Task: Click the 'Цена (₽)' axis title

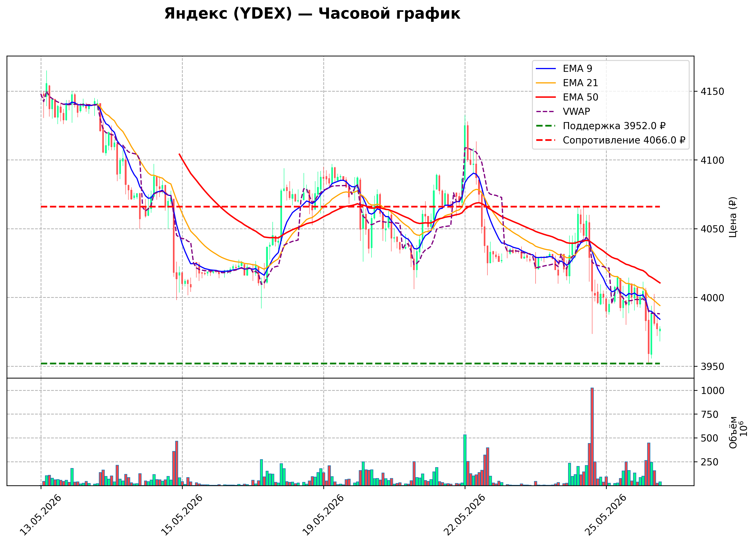Action: coord(733,217)
